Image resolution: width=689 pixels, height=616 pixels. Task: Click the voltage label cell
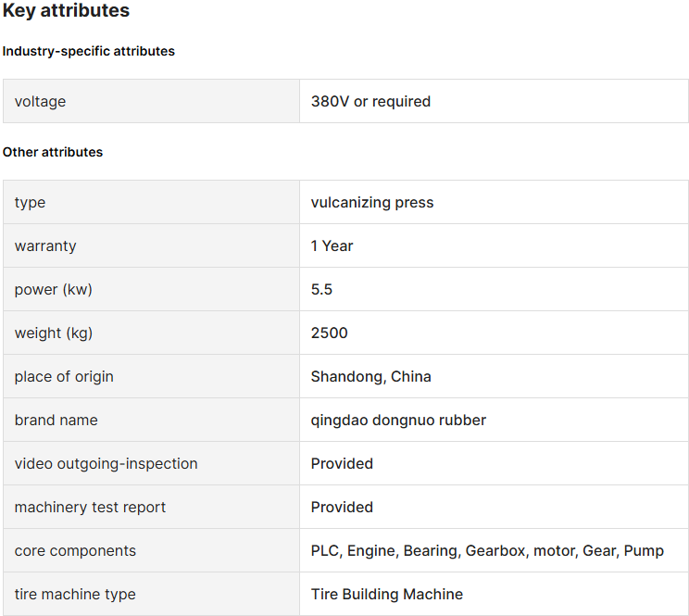coord(151,102)
